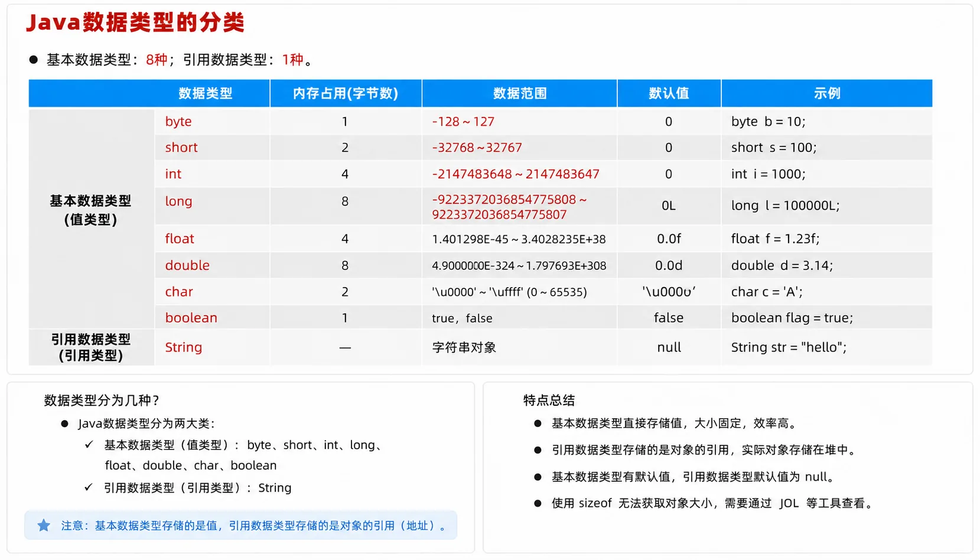Click the example 'String str = "hello";'
Image resolution: width=980 pixels, height=560 pixels.
(789, 347)
